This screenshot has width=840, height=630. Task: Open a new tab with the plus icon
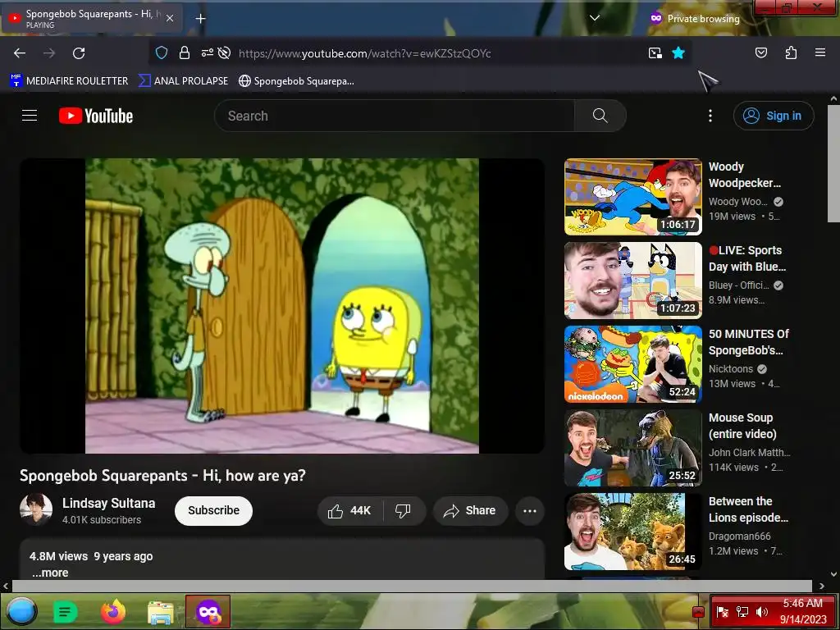(200, 19)
